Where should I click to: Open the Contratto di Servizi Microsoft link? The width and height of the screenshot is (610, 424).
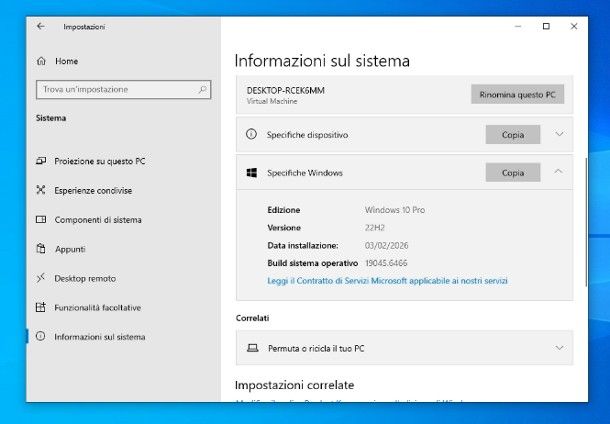coord(387,281)
